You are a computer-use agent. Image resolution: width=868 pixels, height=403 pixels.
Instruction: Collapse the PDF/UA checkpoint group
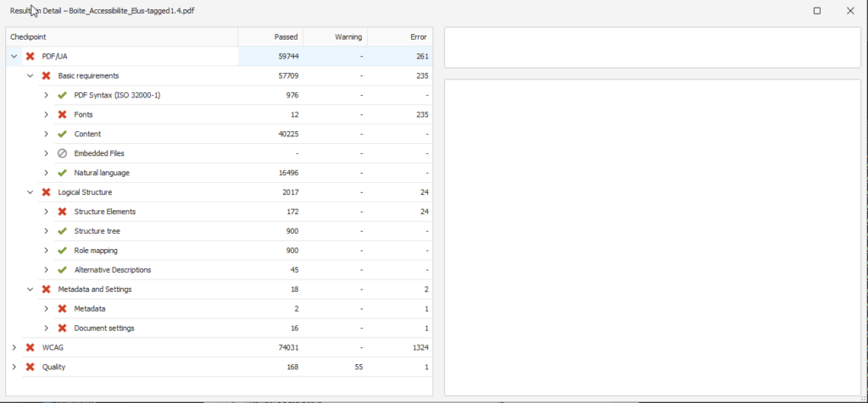[x=14, y=56]
